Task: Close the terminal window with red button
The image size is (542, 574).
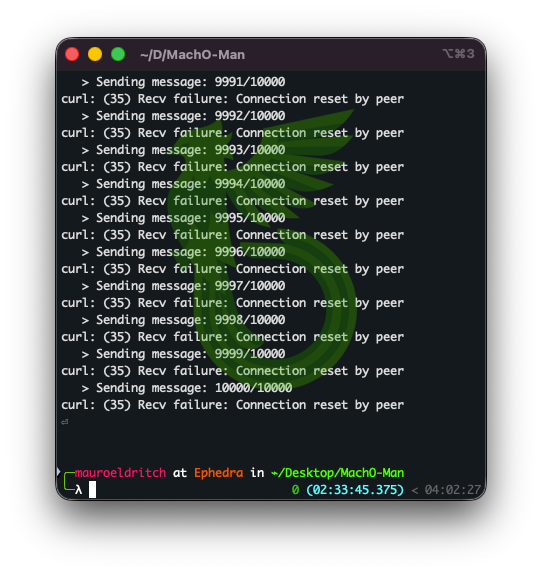Action: coord(72,55)
